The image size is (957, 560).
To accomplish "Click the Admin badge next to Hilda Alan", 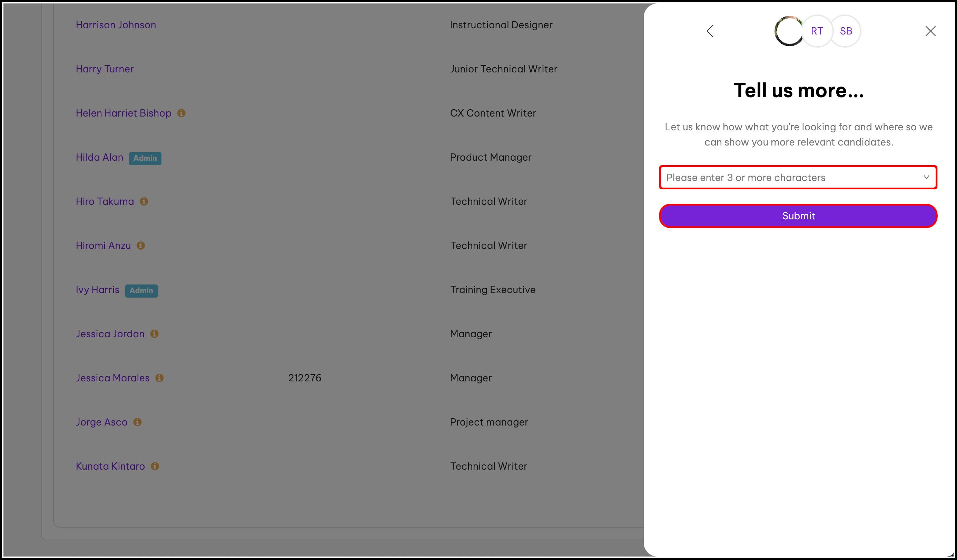I will (x=145, y=158).
